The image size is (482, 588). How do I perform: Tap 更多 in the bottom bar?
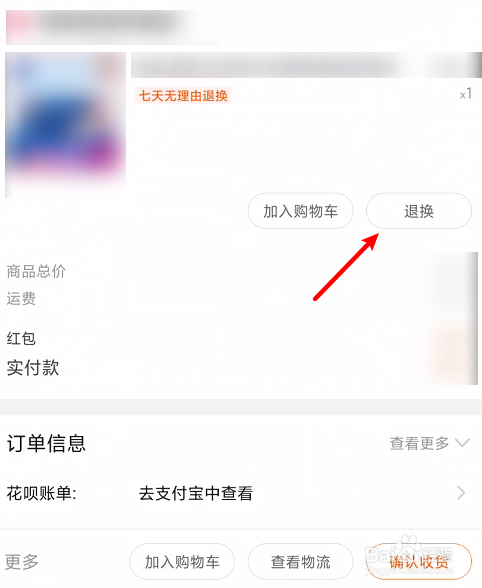[22, 562]
